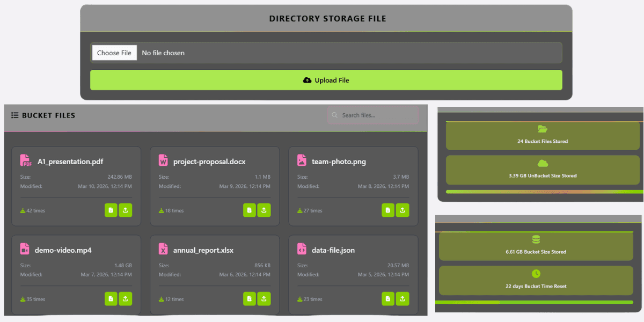Click the image icon for team-photo.png
Screen dimensions: 644x322
pyautogui.click(x=302, y=160)
